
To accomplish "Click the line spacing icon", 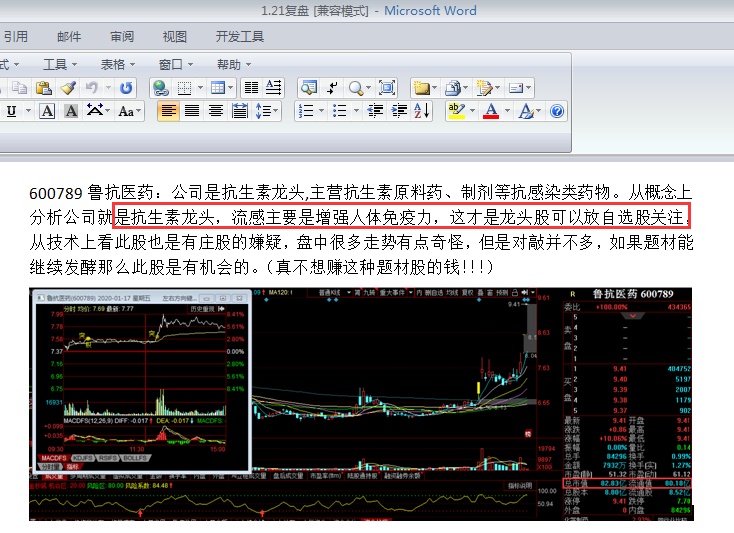I will pos(263,111).
